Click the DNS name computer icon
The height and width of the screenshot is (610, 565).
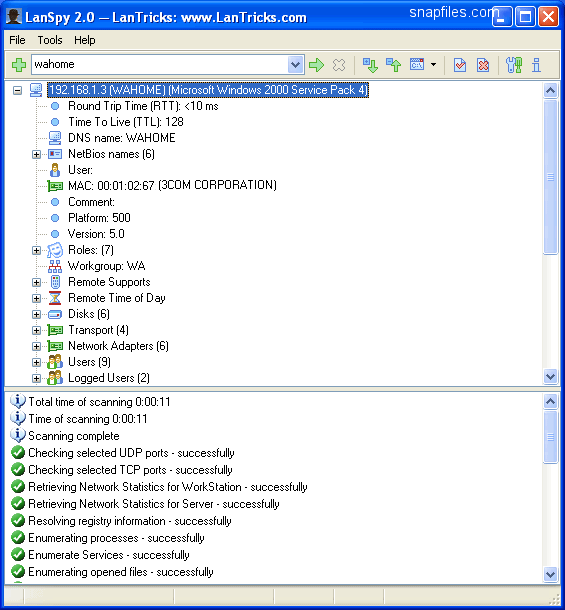55,138
